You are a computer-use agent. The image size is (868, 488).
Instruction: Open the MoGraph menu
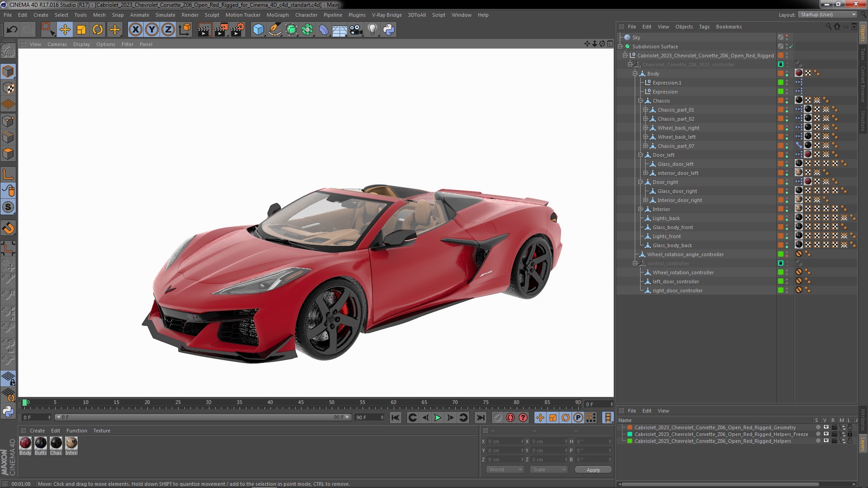click(278, 15)
